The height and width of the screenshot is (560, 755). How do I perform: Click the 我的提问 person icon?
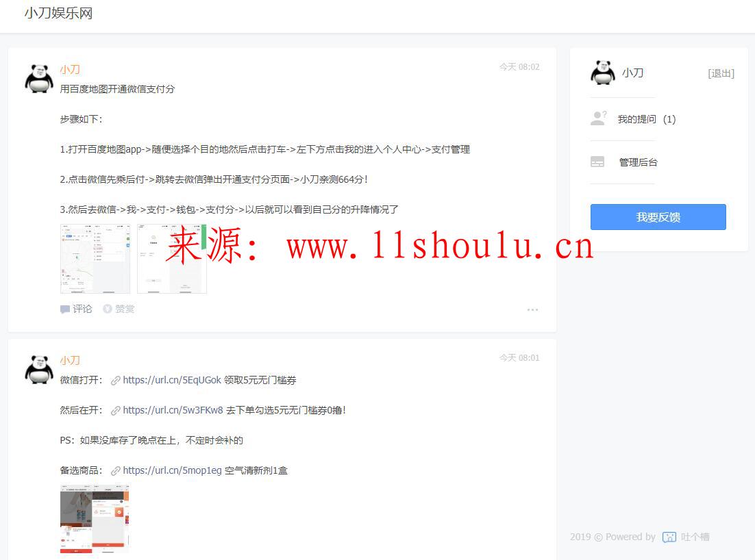click(598, 119)
